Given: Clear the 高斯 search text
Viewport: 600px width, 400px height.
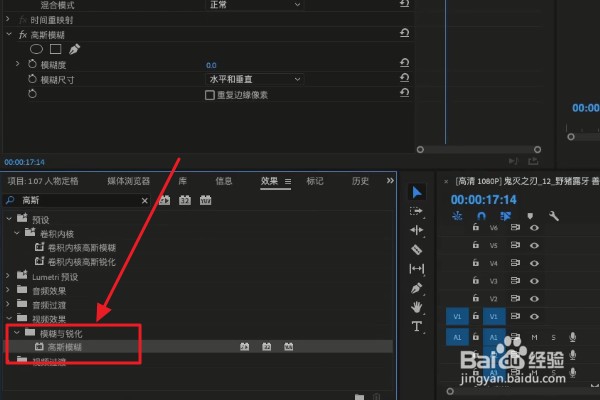Looking at the screenshot, I should 145,201.
